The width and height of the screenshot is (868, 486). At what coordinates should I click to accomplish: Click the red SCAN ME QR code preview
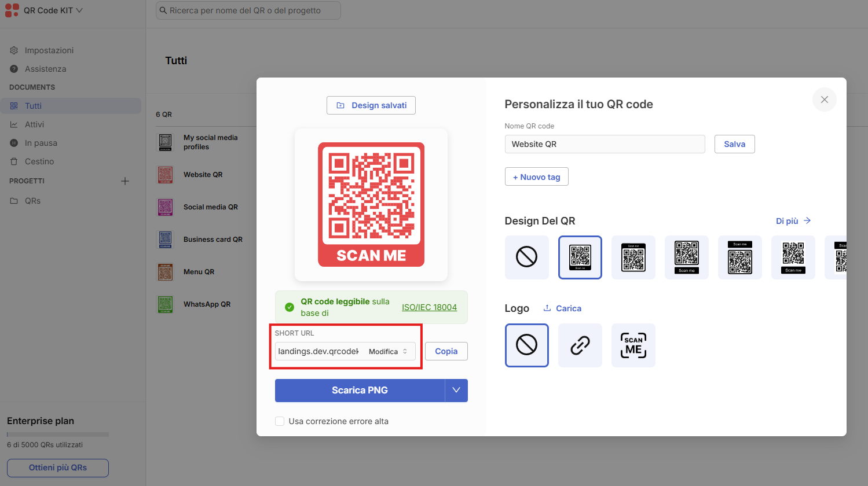coord(371,204)
